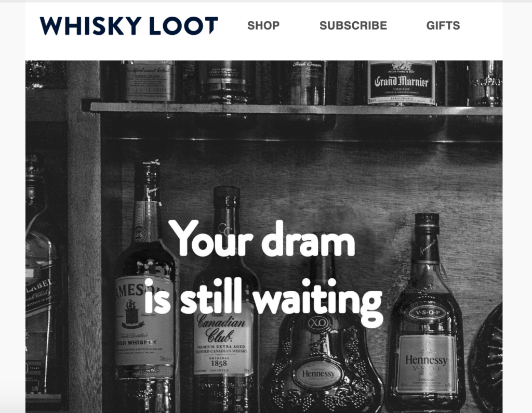Select the Grand Marnier bottle label
Screen dimensions: 532x413
point(402,82)
